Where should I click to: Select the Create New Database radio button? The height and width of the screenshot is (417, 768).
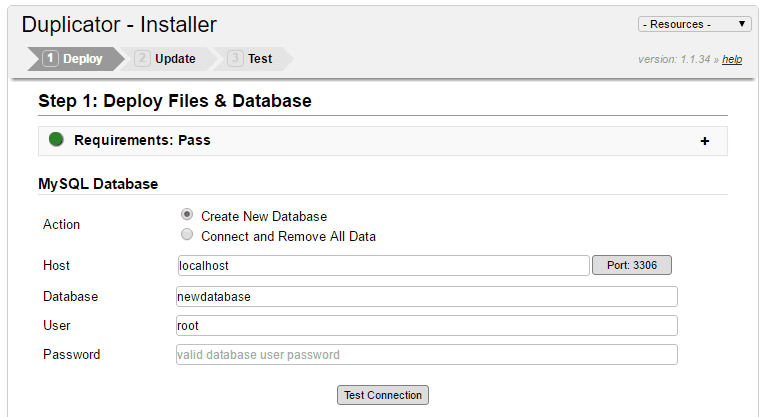pos(187,215)
